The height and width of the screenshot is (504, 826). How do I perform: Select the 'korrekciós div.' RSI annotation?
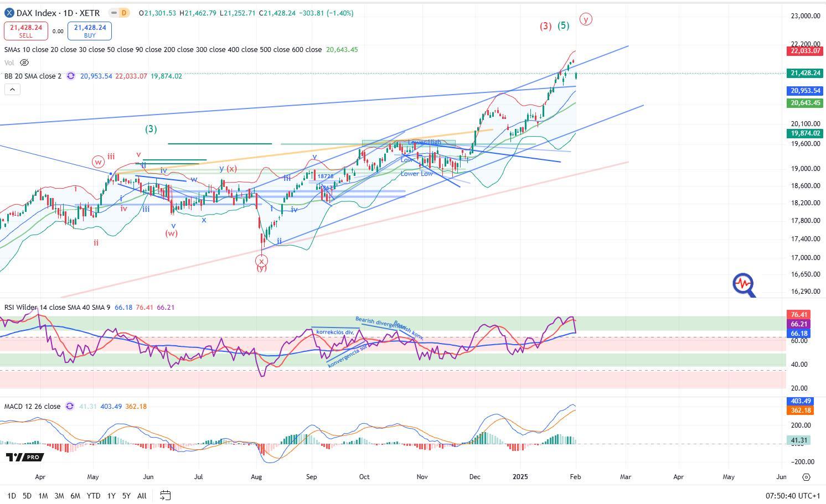coord(334,332)
